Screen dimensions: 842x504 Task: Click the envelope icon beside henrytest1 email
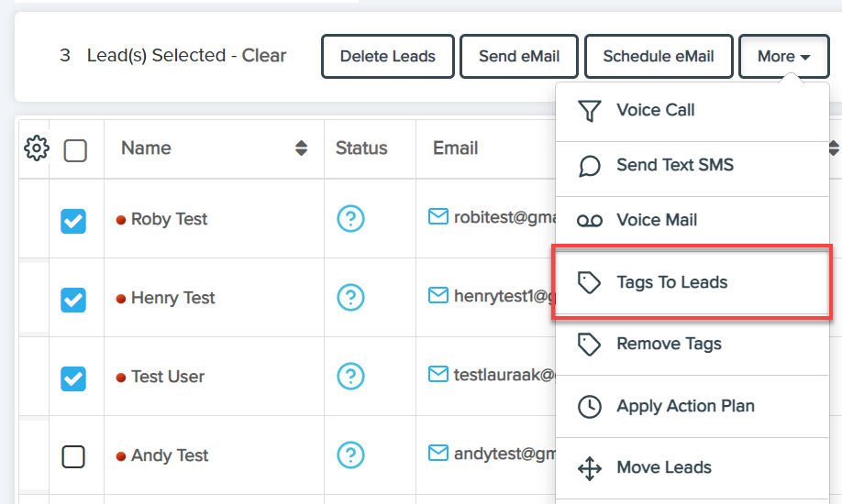click(438, 296)
